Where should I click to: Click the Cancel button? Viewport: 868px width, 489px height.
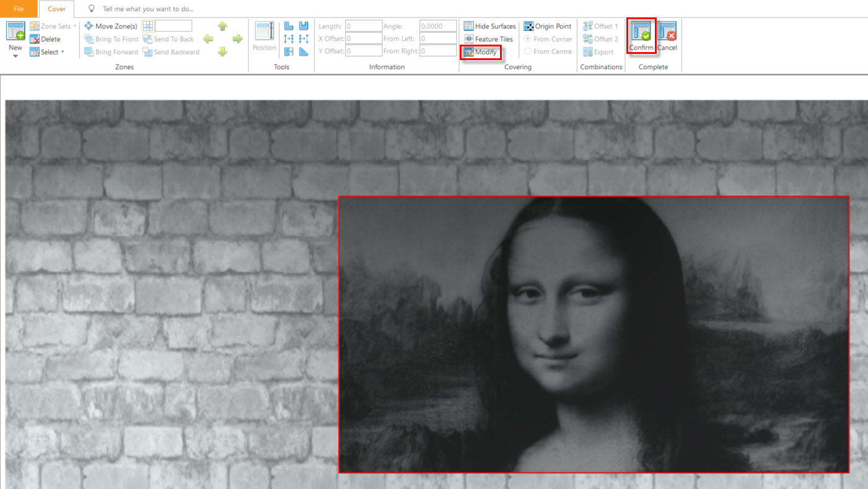(667, 36)
